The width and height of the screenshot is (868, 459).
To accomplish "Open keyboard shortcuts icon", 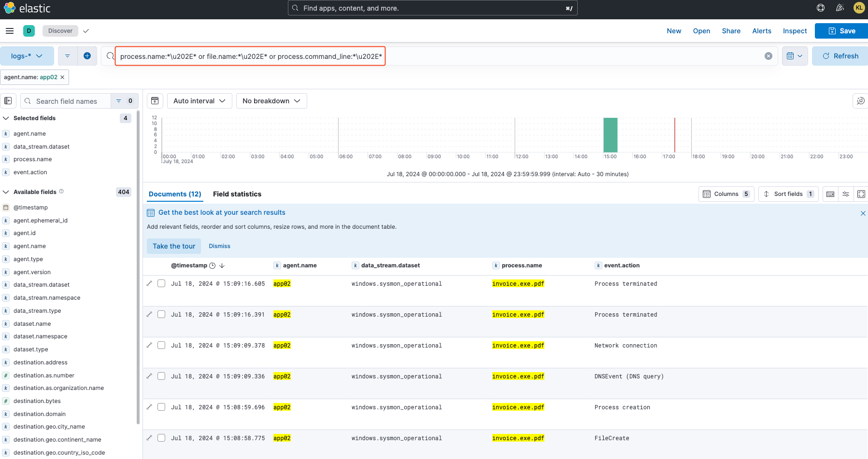I will click(x=830, y=194).
